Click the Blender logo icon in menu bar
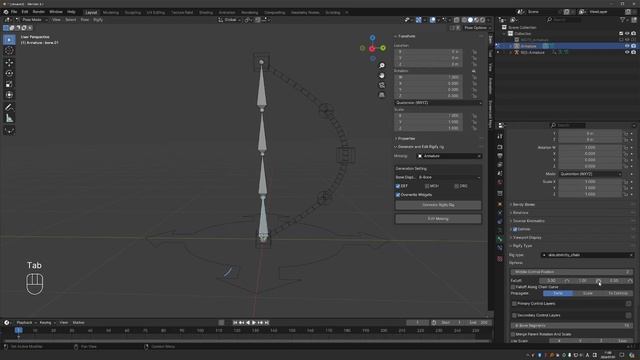The width and height of the screenshot is (640, 360). 6,12
